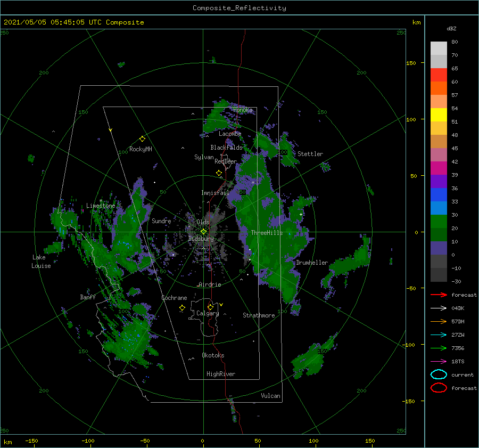Screen dimensions: 479x448
Task: Click the Sylvan label
Action: click(204, 157)
